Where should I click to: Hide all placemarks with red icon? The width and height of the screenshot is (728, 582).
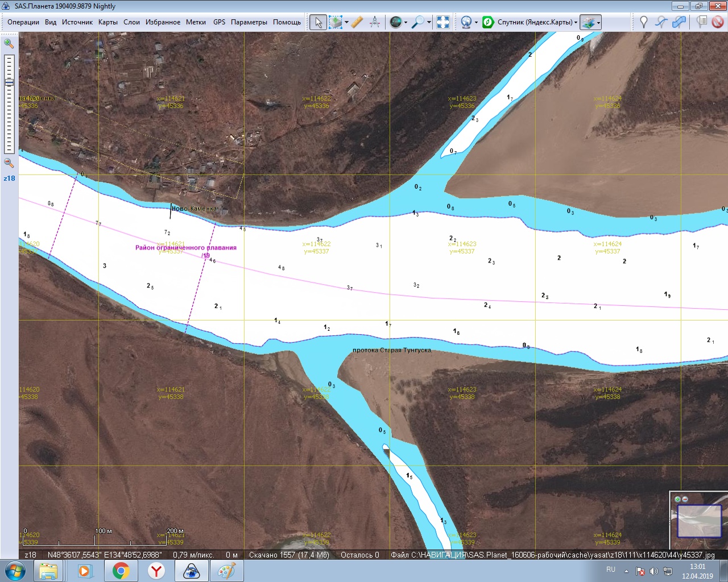tap(718, 22)
